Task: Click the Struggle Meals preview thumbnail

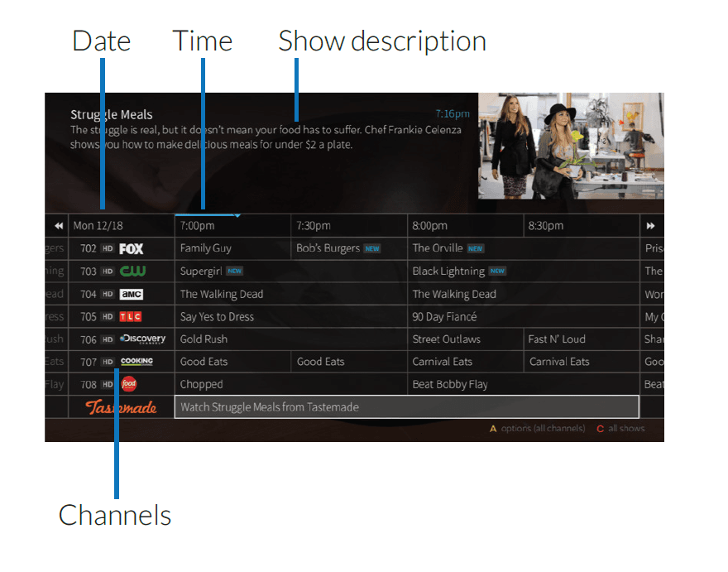Action: 569,146
